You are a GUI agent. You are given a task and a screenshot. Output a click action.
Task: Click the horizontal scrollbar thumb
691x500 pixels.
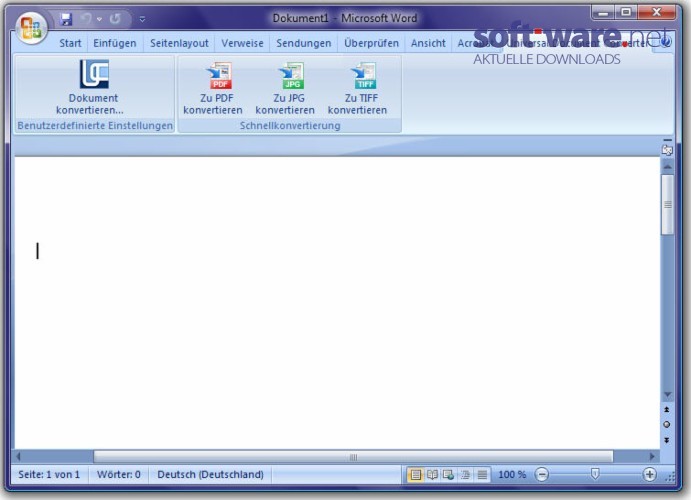point(353,457)
